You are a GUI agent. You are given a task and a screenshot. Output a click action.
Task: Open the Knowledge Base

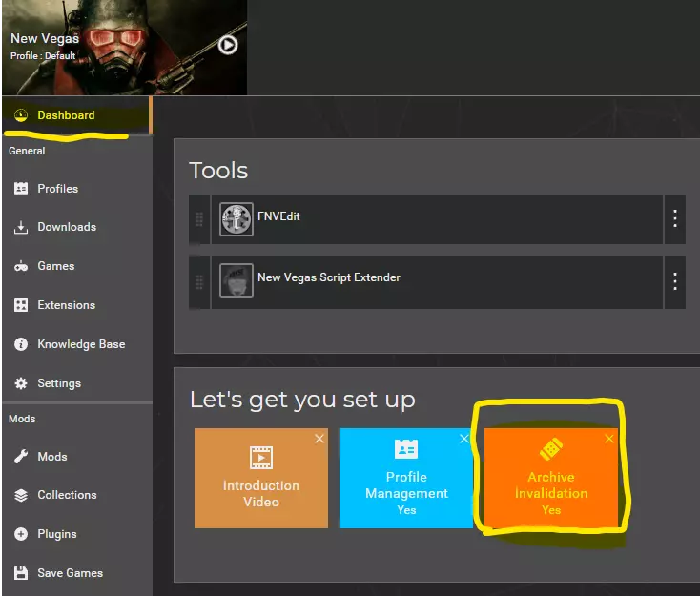[x=77, y=344]
